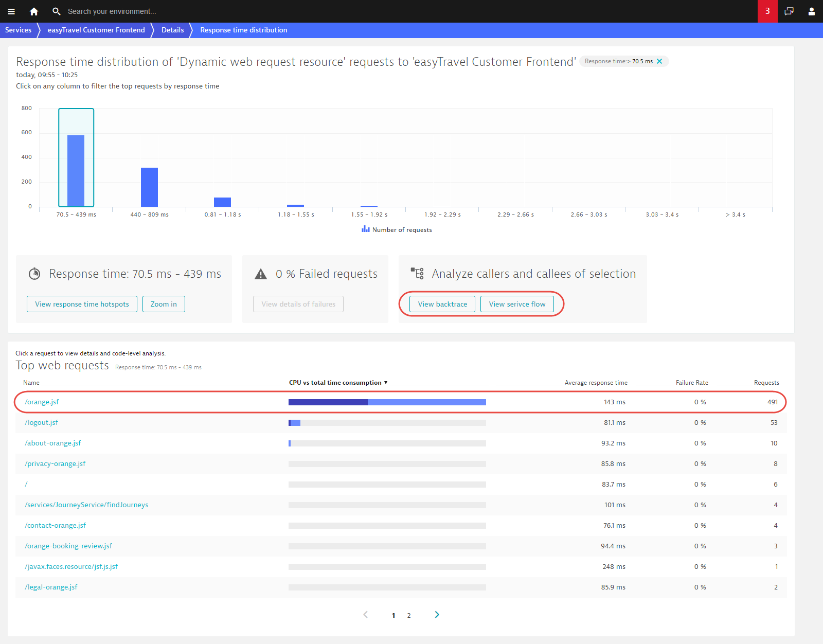Select the 0.81 - 1.18 s chart bar
The width and height of the screenshot is (823, 644).
pos(222,202)
